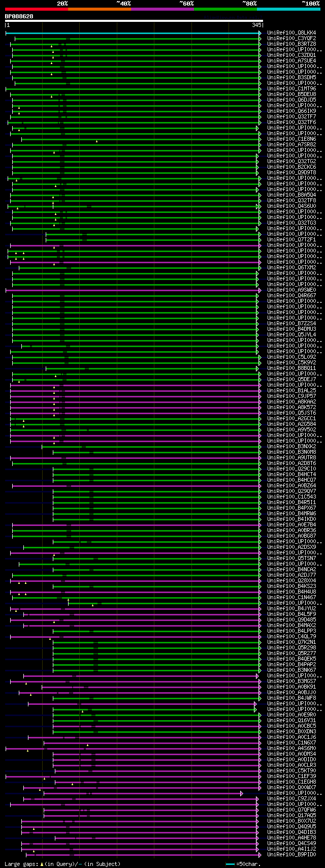Open the UniRef100_Q00WX7 entry
Screen dimensions: 325x868
tap(291, 788)
